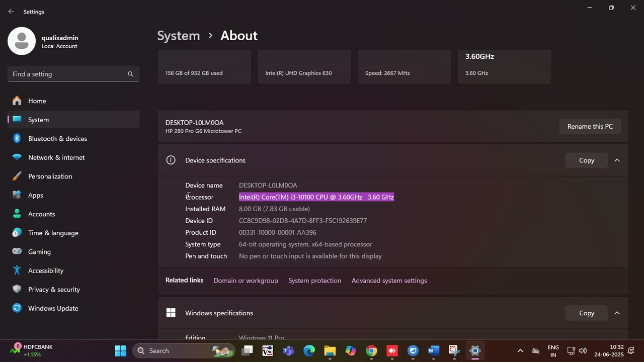644x362 pixels.
Task: Click the search magnifier in Find a setting
Action: coord(130,74)
